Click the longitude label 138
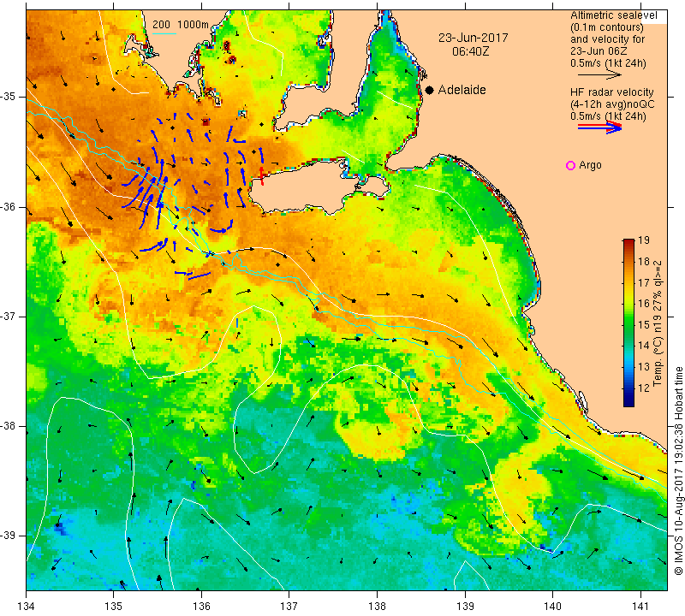The image size is (685, 616). (377, 607)
